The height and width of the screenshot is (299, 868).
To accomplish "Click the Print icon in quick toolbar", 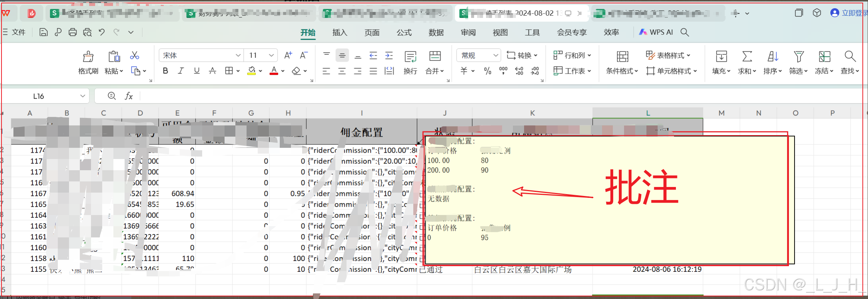I will coord(73,32).
